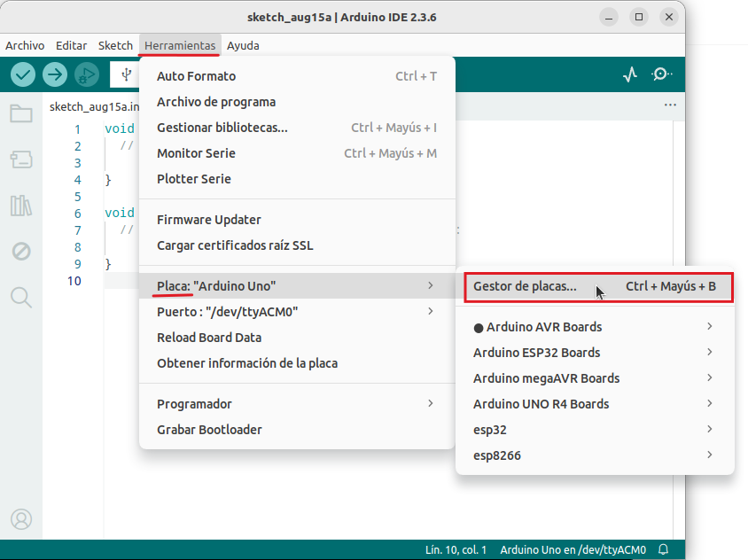The image size is (748, 560).
Task: Expand the esp8266 boards list
Action: pos(595,456)
